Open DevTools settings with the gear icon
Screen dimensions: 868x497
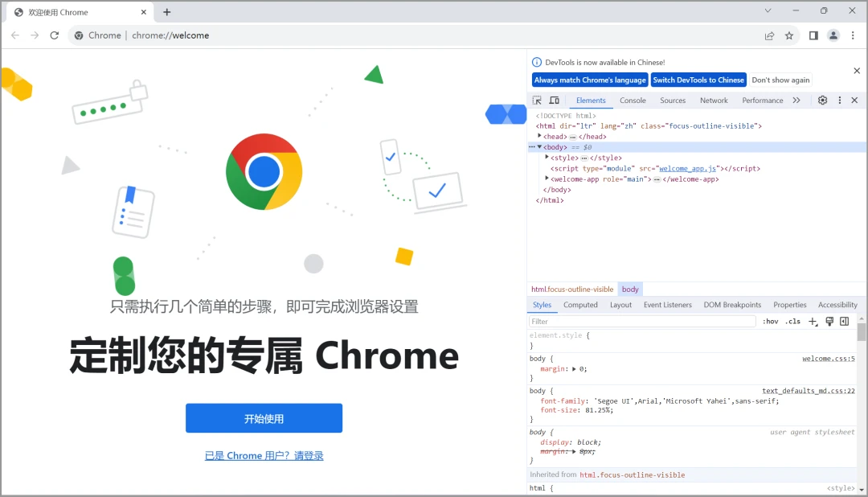(x=823, y=101)
